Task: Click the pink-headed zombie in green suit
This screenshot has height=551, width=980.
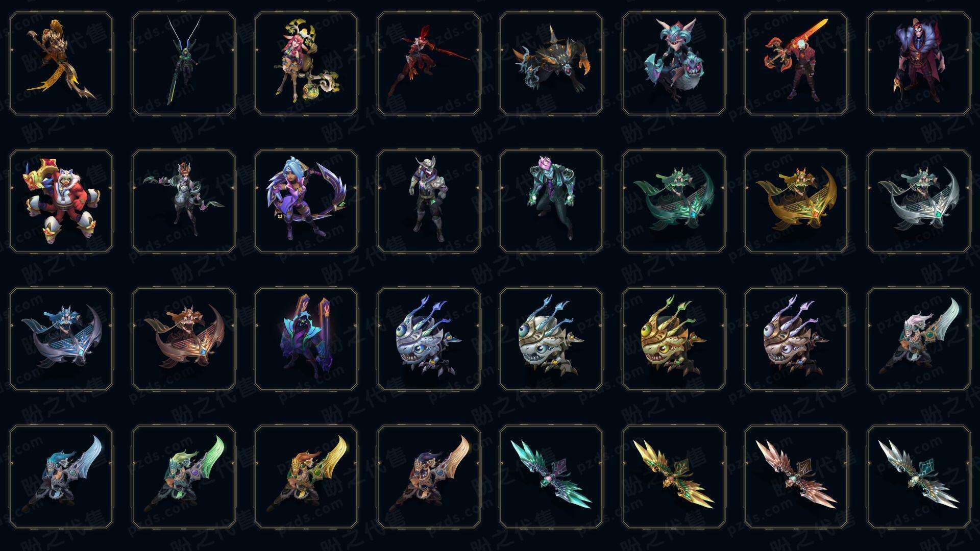Action: tap(551, 202)
